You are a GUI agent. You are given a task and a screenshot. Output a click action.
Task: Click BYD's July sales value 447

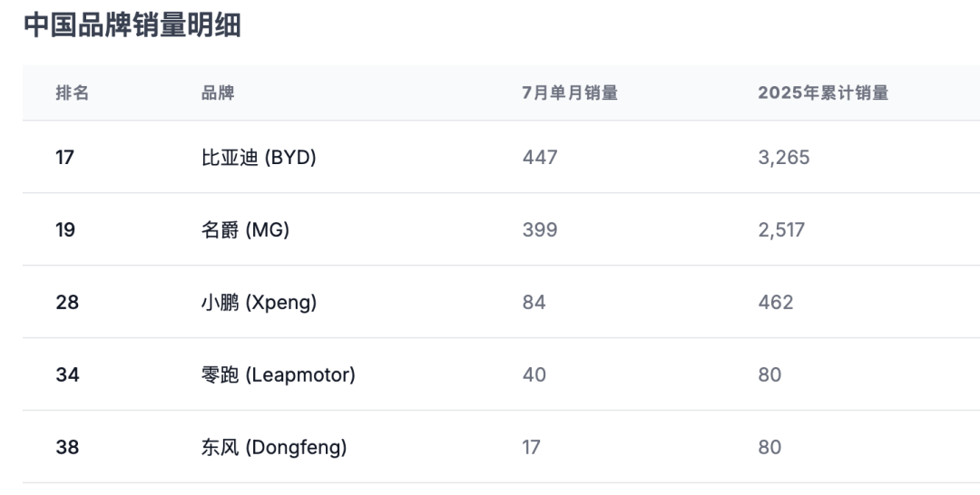pyautogui.click(x=540, y=158)
